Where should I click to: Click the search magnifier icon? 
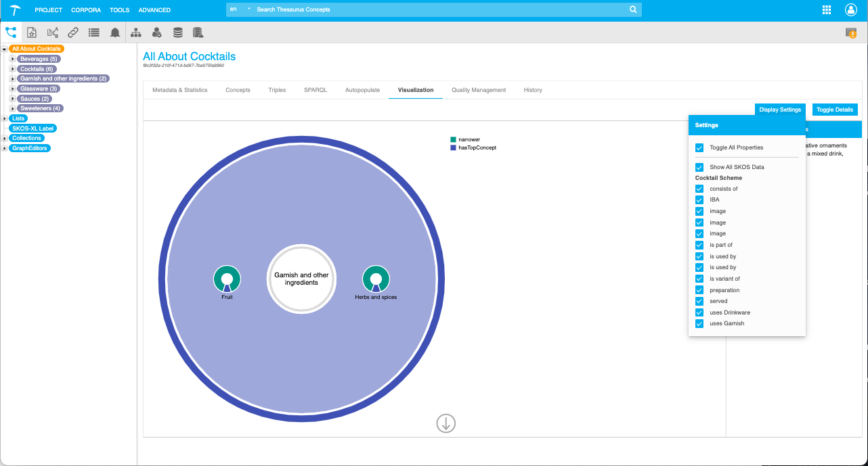(633, 9)
